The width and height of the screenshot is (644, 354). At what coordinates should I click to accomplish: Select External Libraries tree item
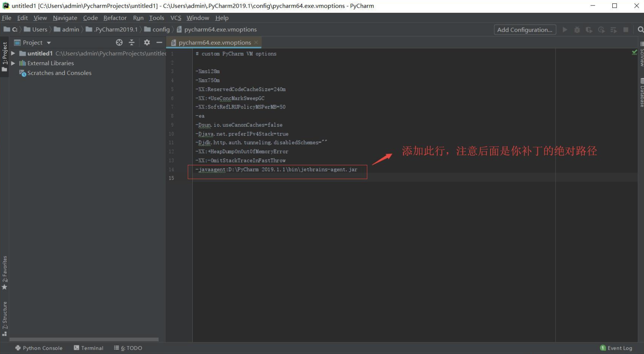tap(47, 63)
